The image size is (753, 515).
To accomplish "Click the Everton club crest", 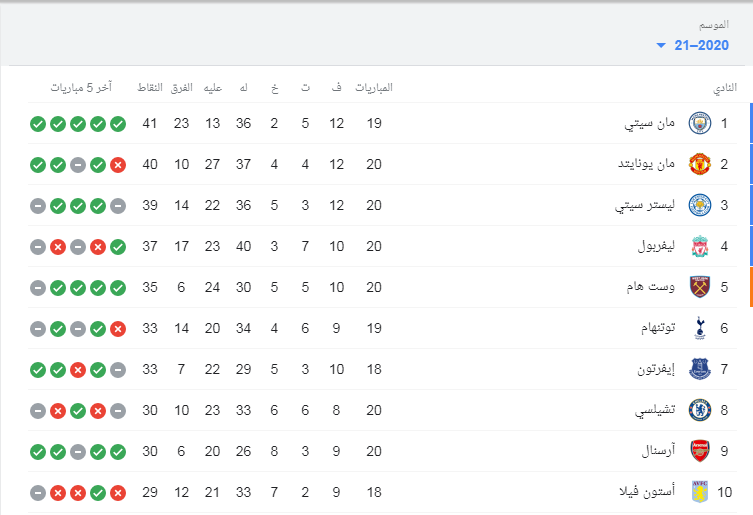I will coord(700,369).
